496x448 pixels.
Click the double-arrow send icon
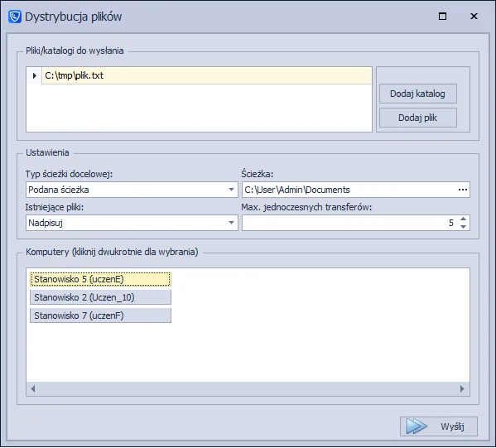pyautogui.click(x=417, y=426)
